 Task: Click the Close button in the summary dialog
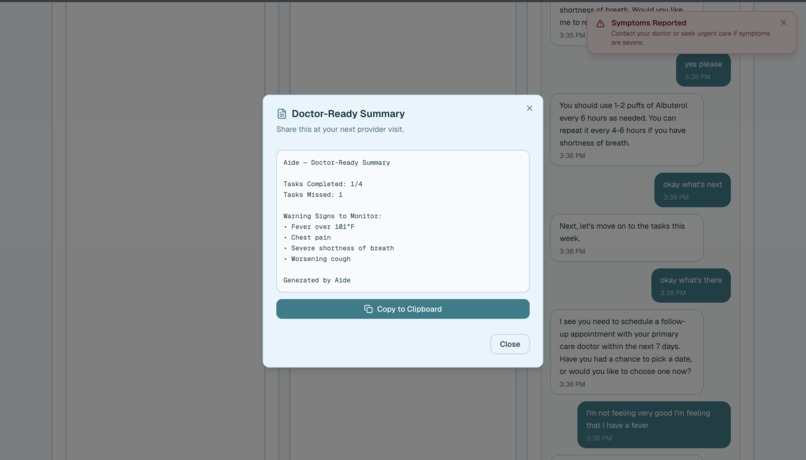pyautogui.click(x=509, y=344)
